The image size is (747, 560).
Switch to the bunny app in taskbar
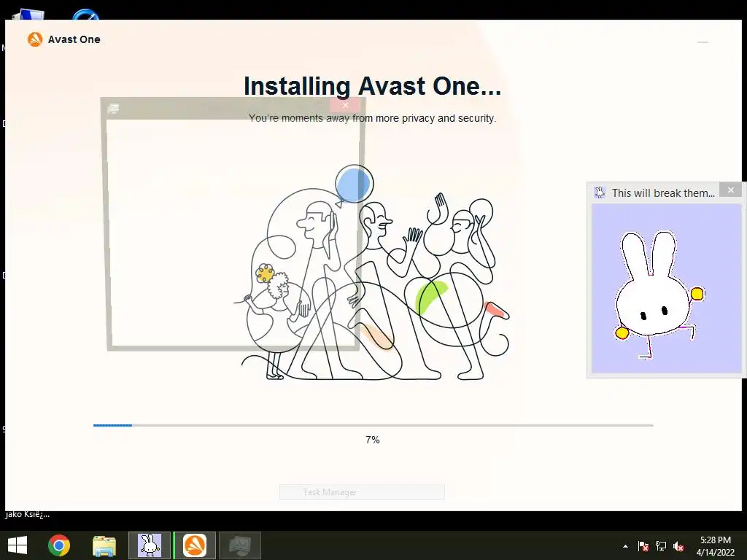point(150,545)
